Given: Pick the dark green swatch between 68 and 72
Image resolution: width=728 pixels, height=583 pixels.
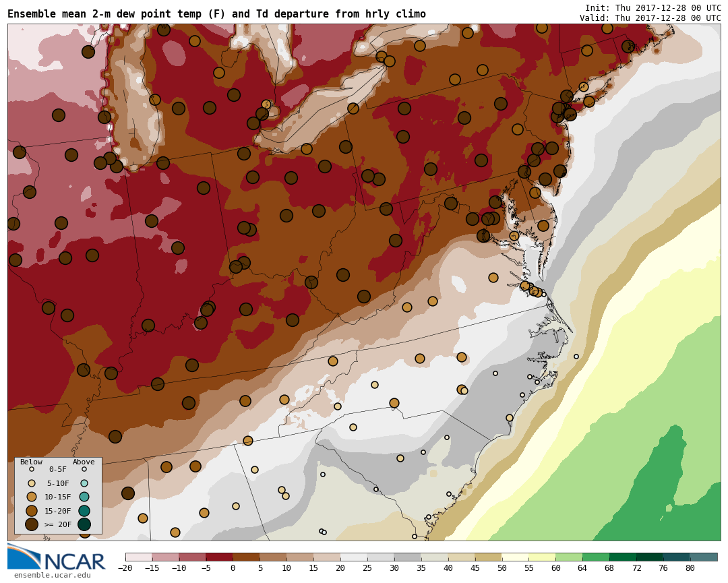Looking at the screenshot, I should point(624,557).
